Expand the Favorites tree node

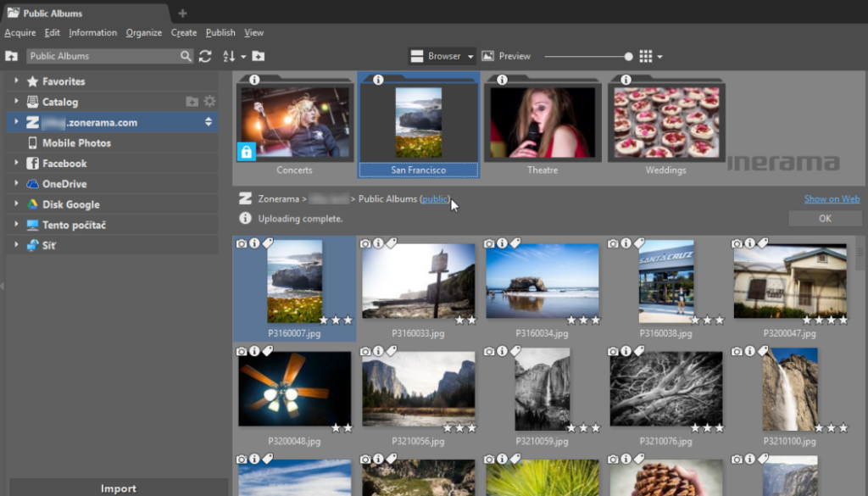[16, 81]
